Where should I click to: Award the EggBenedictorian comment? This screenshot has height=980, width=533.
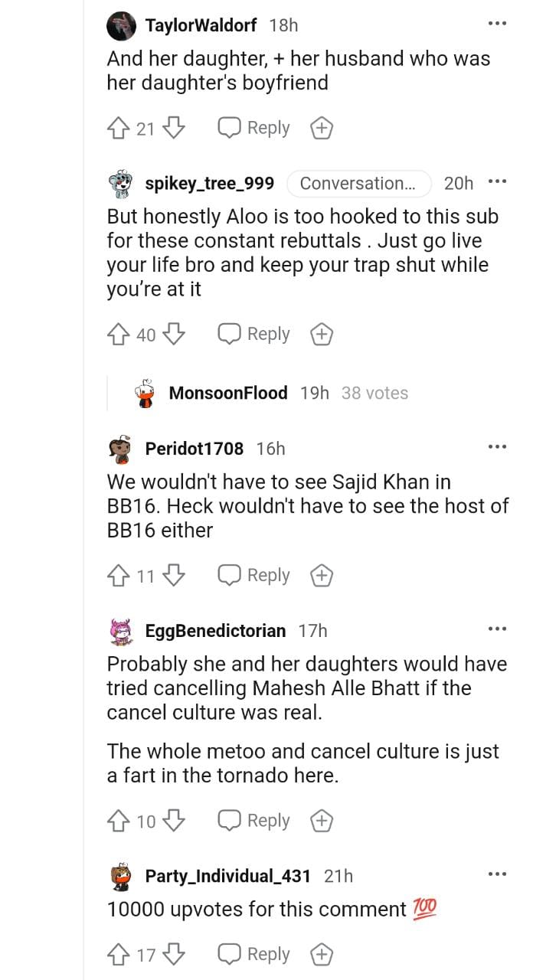click(x=322, y=821)
